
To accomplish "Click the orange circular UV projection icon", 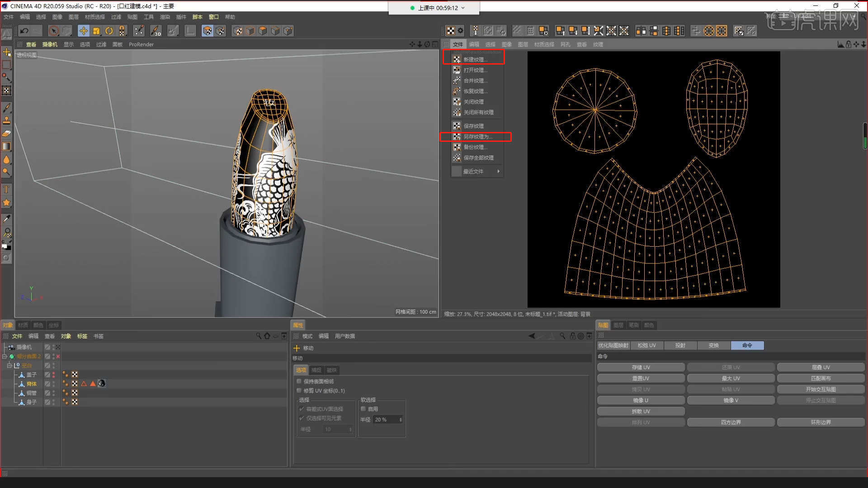I will pos(709,31).
